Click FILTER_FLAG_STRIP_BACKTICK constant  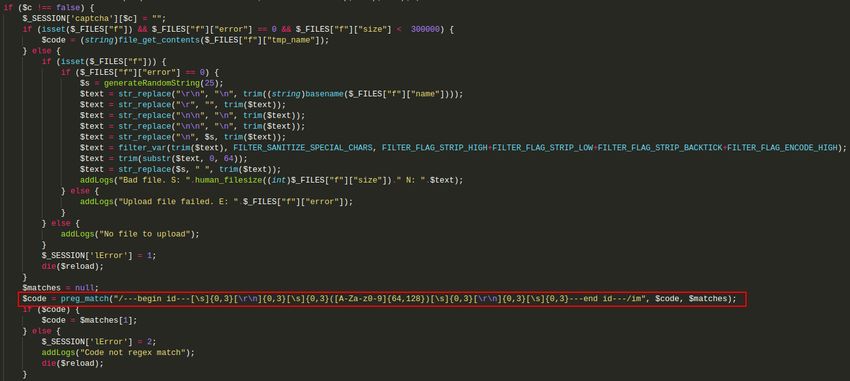click(660, 147)
